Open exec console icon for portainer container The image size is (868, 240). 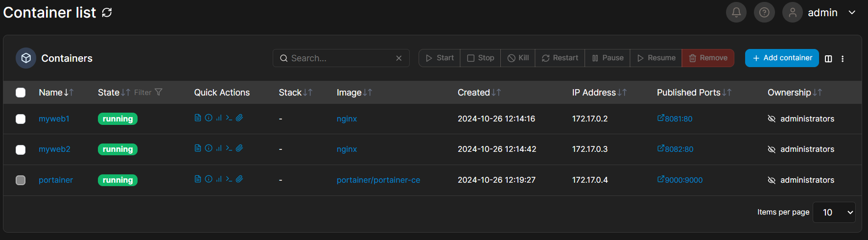[229, 179]
